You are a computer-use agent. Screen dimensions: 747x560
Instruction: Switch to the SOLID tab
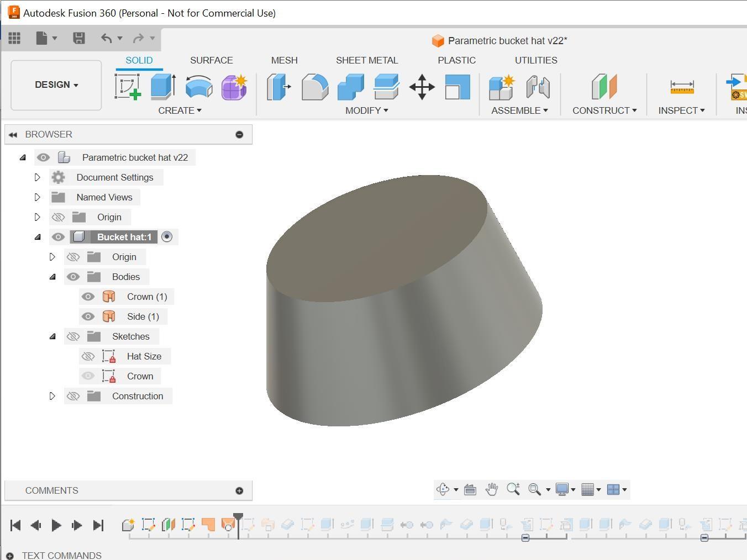click(x=139, y=60)
